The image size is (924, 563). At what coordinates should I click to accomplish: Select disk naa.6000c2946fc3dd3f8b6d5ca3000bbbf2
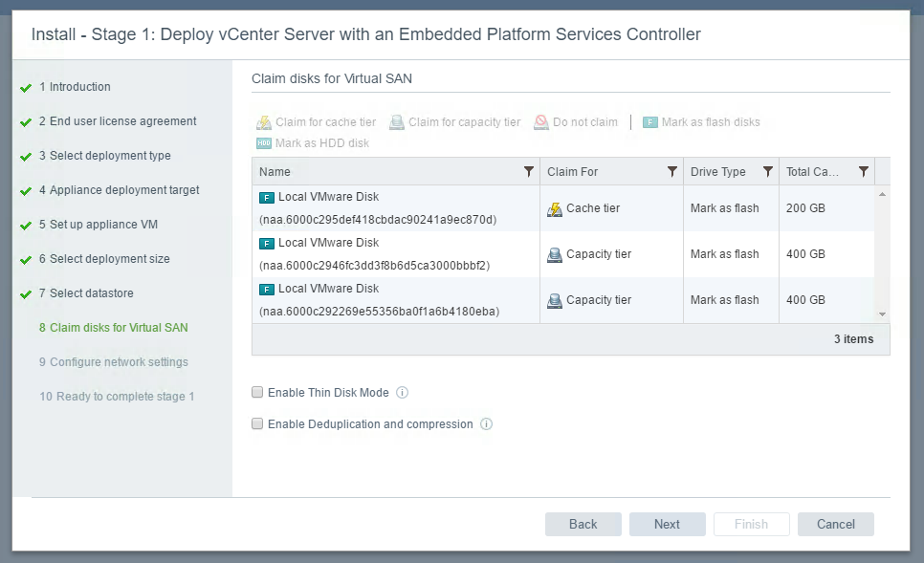click(395, 254)
